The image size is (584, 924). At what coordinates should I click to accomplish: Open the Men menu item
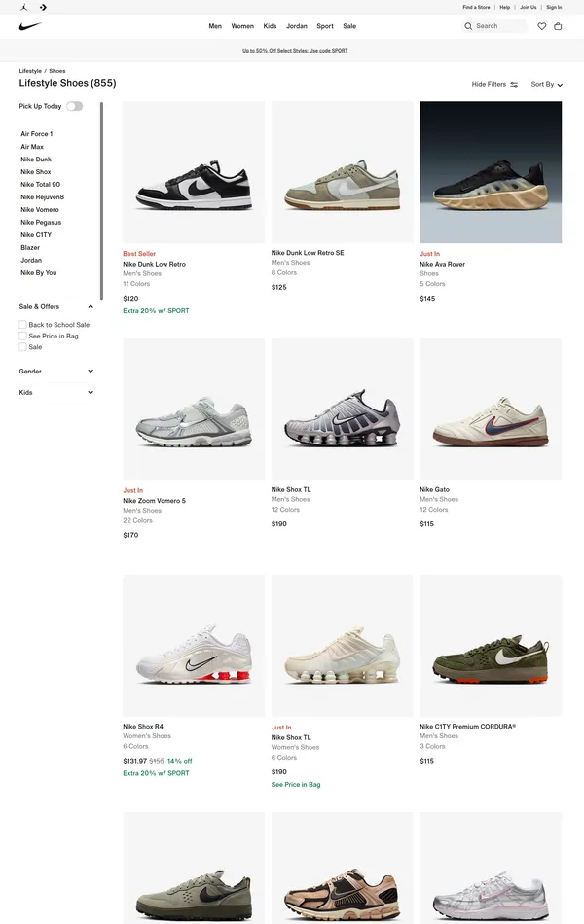[x=215, y=26]
